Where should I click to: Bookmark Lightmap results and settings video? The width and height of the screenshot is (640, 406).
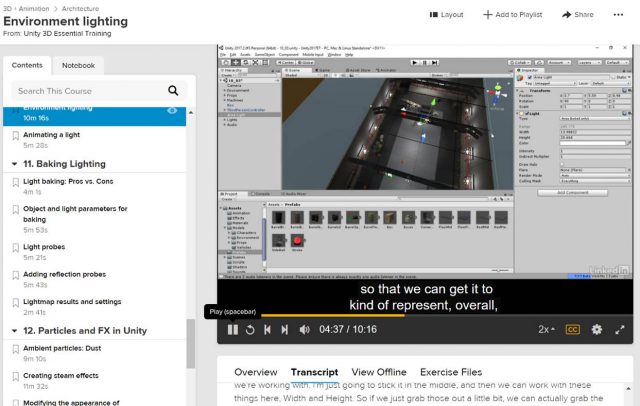point(16,302)
